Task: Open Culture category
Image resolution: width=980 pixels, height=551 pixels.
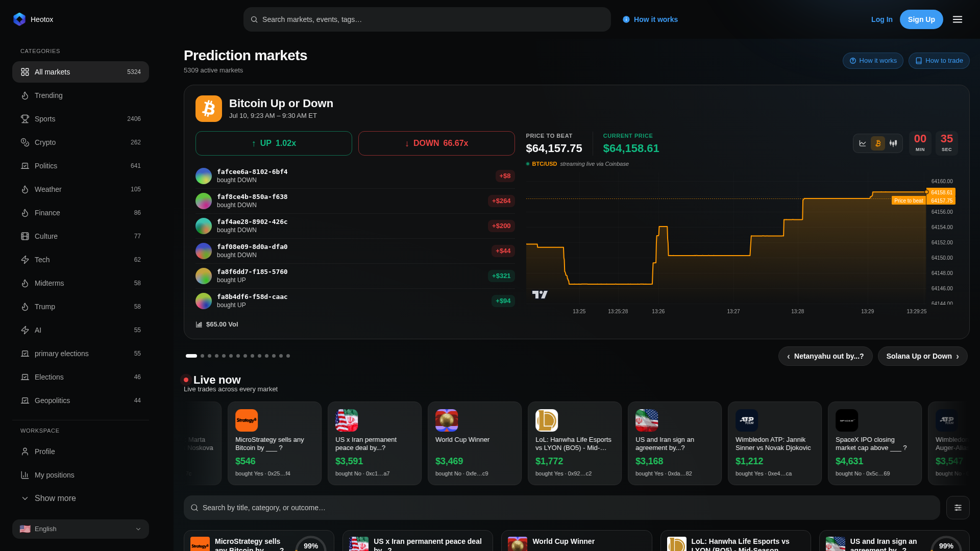Action: (81, 236)
